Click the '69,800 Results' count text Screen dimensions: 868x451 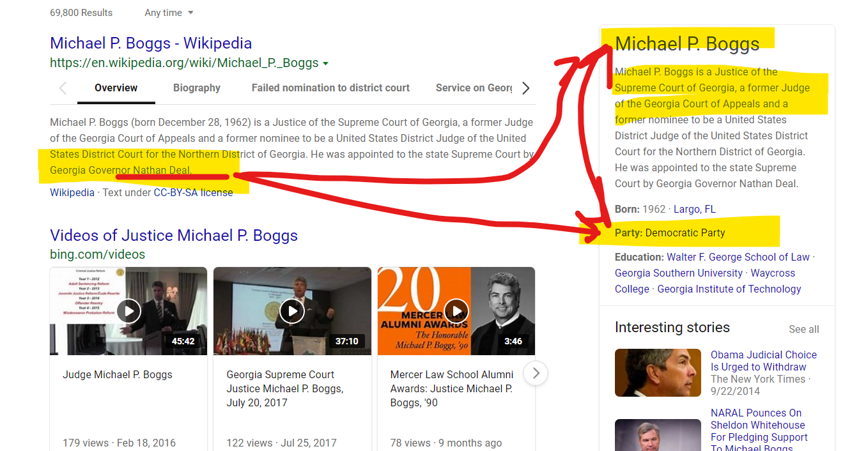point(81,13)
